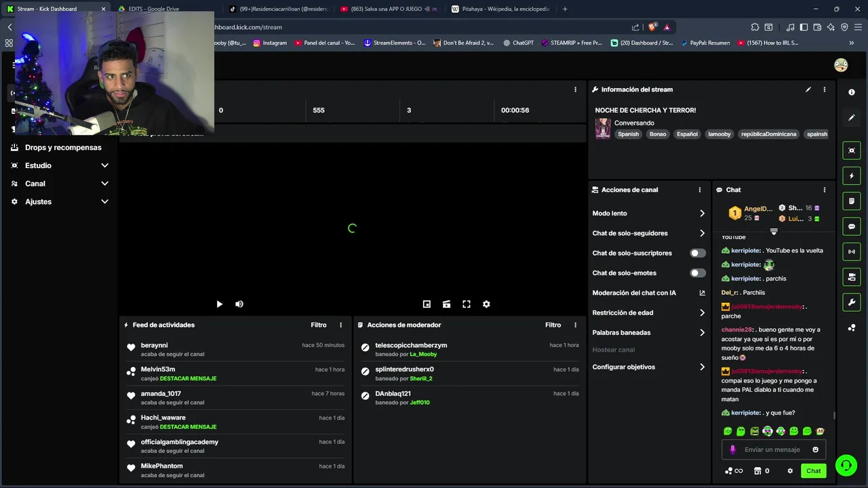Image resolution: width=868 pixels, height=488 pixels.
Task: Collapse the chat leaderboard header
Action: pos(774,232)
